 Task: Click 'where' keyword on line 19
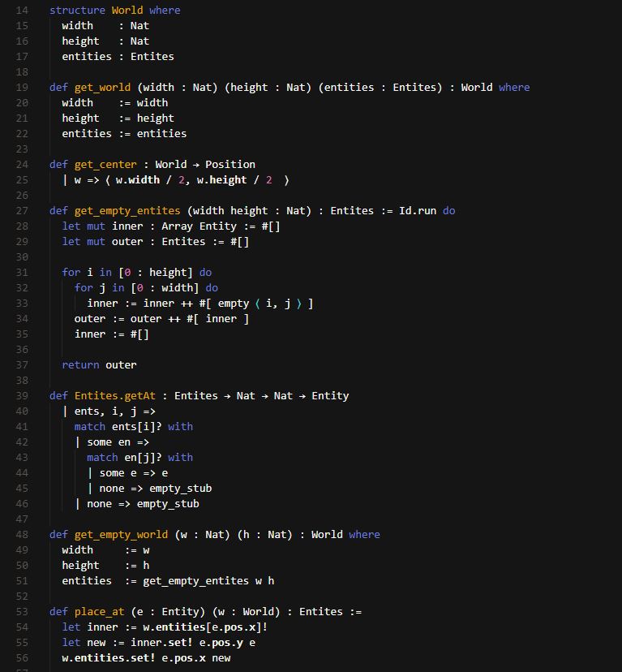point(514,88)
